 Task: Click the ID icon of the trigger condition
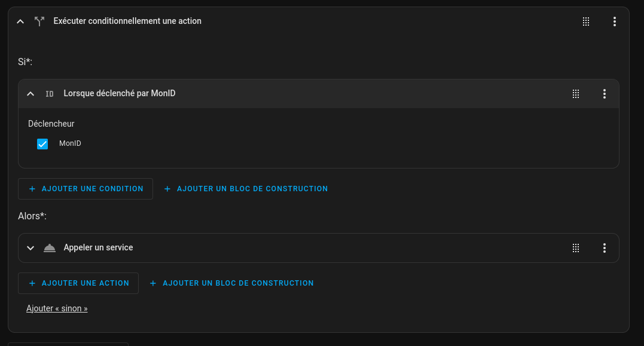50,94
